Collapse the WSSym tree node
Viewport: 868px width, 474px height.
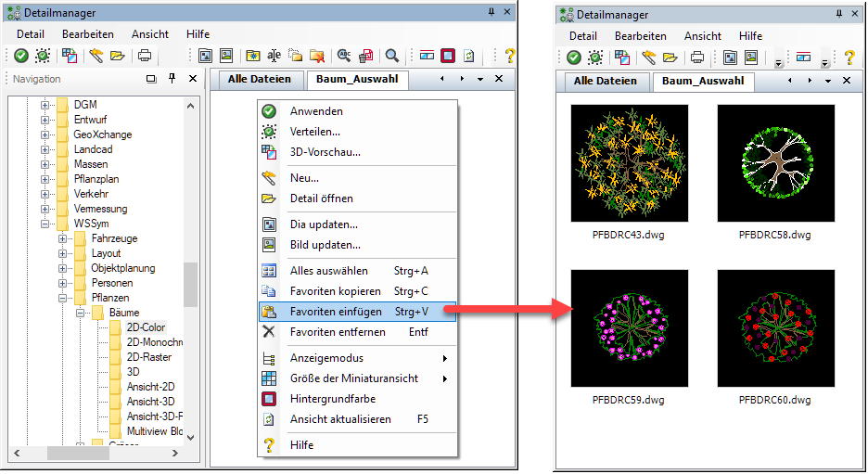click(x=45, y=224)
